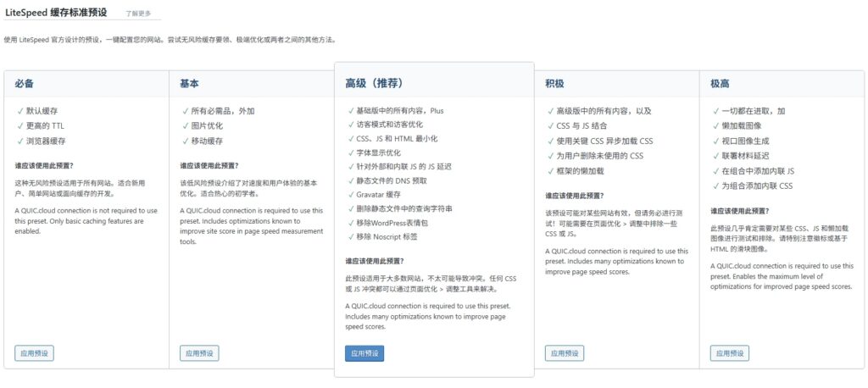Click the 在组合中添加内联 JS line
Screen dimensions: 868x388
(x=758, y=171)
